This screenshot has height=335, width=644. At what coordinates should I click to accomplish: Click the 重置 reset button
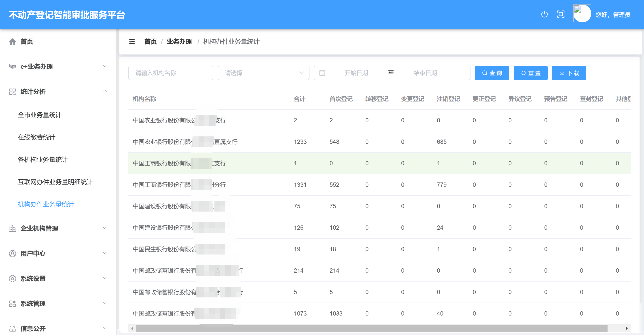(x=530, y=73)
